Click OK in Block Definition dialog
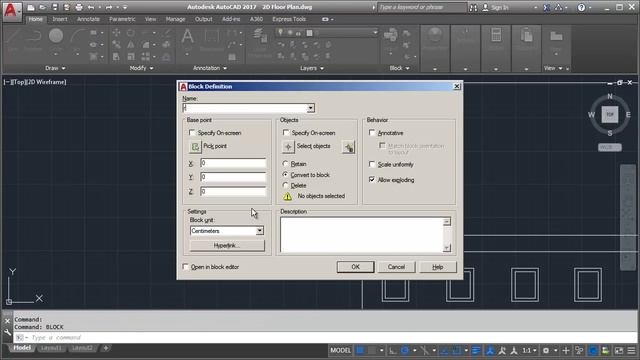640x360 pixels. point(355,267)
